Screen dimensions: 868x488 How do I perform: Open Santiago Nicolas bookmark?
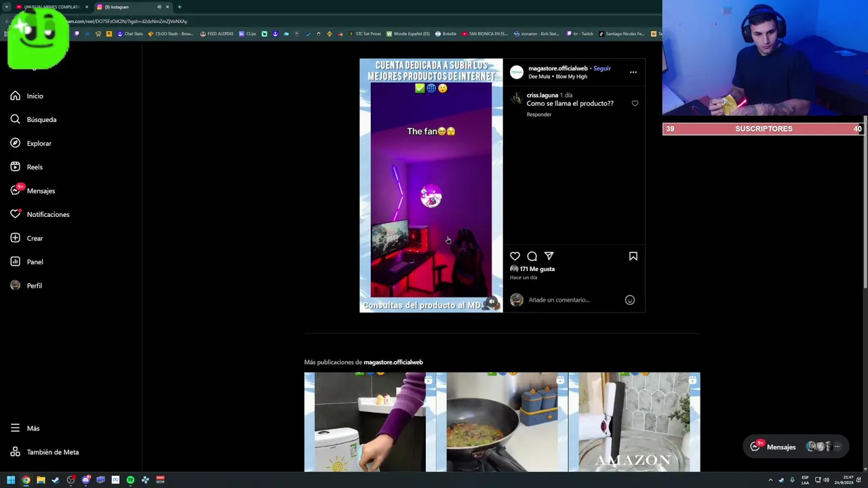point(622,34)
